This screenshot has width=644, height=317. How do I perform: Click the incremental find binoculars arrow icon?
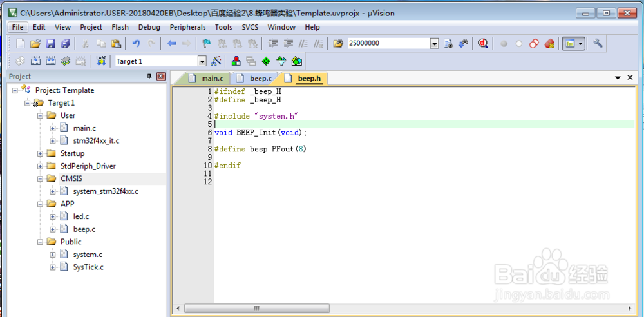click(x=463, y=44)
